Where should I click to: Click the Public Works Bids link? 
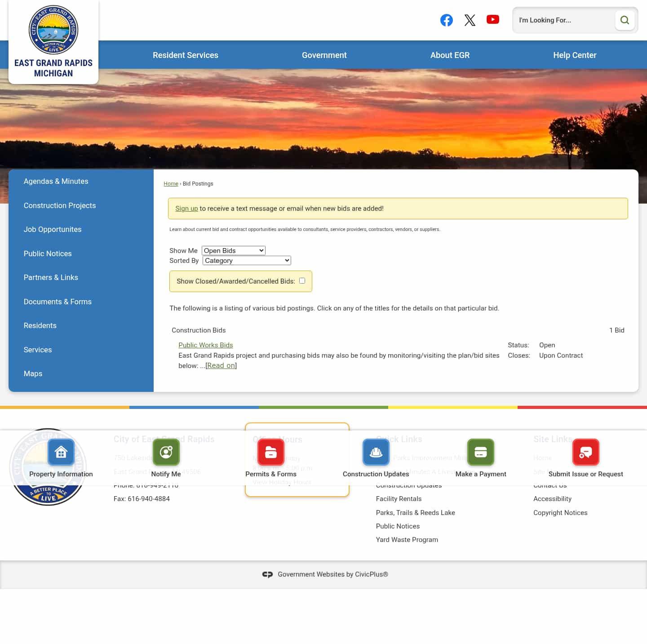[205, 345]
